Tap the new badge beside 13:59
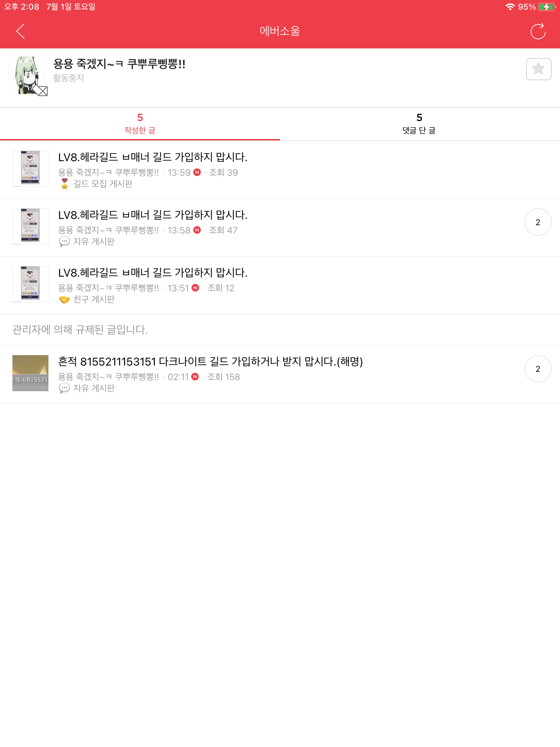The width and height of the screenshot is (560, 747). point(197,172)
